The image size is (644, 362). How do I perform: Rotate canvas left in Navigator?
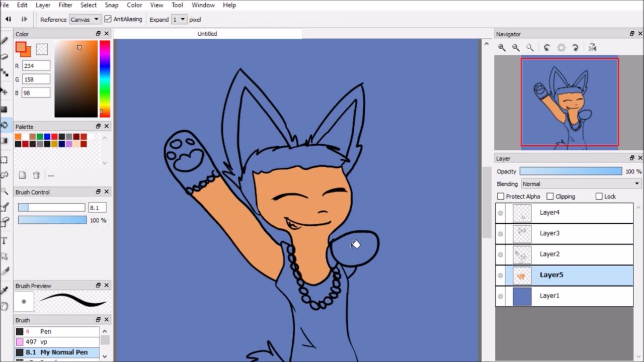[x=547, y=47]
